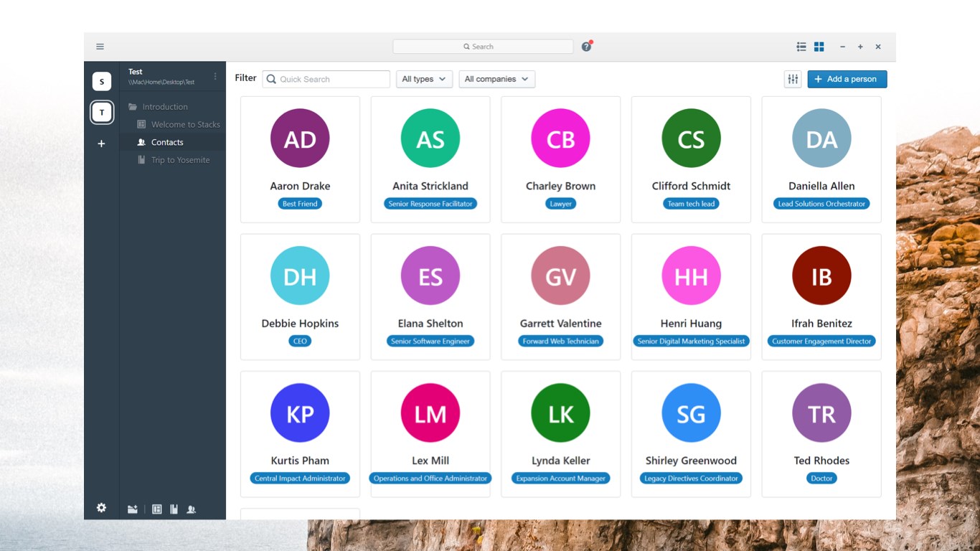Click Clifford Schmidt's CS avatar
The height and width of the screenshot is (551, 980).
(x=691, y=138)
